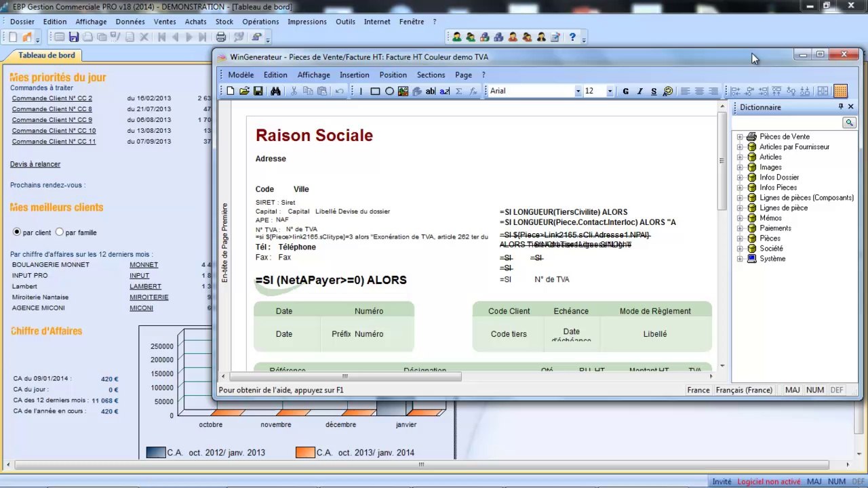
Task: Select the rectangle drawing tool
Action: pos(375,91)
